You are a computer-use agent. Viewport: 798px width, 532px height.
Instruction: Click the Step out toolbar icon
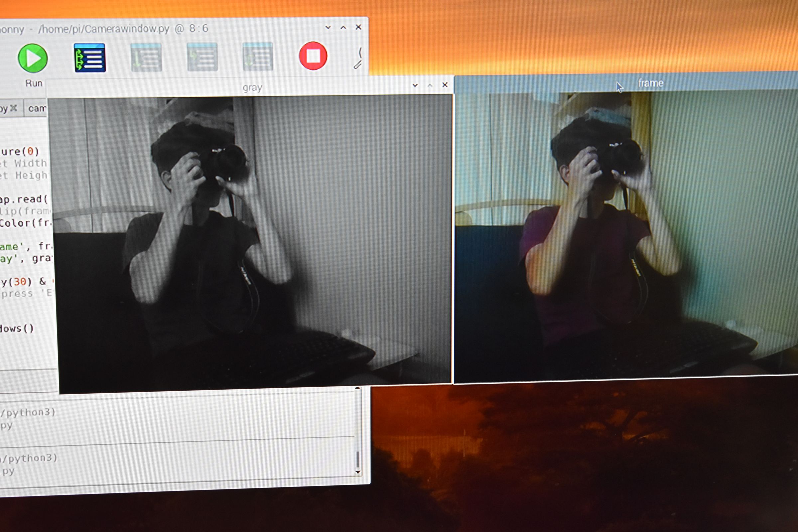[258, 56]
